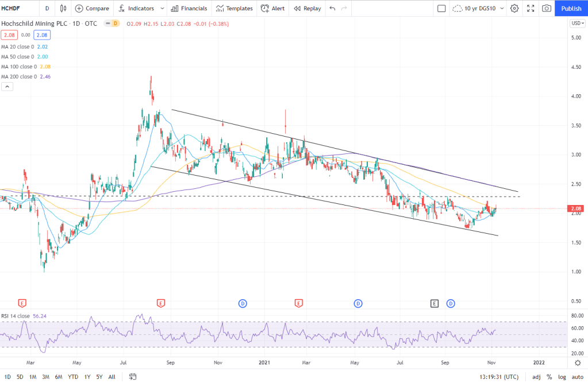Switch to the 5Y time range
The image size is (588, 383).
(99, 377)
